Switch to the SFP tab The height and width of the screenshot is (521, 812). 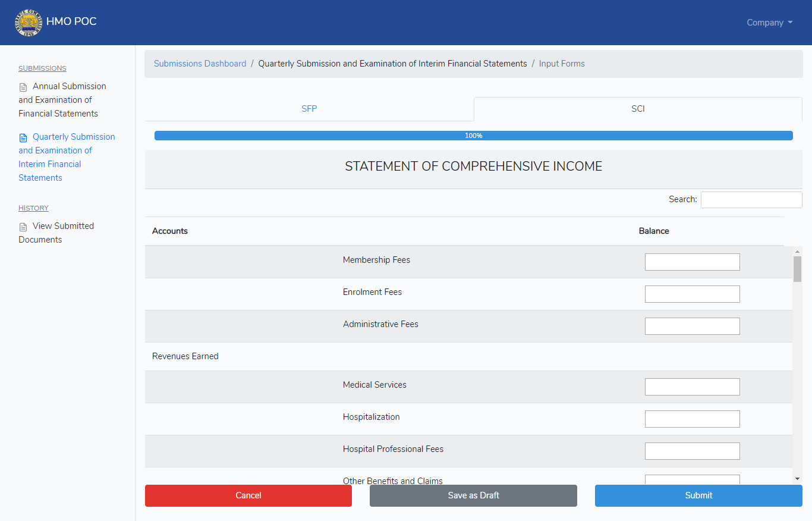(x=309, y=109)
